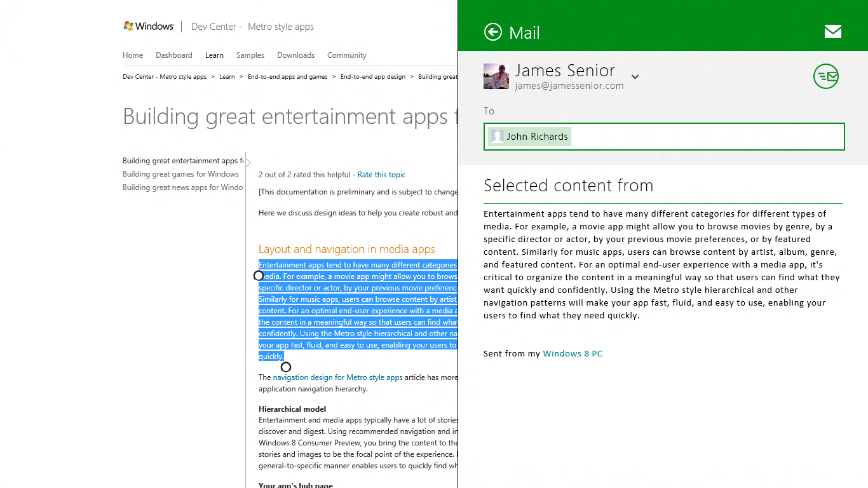
Task: Click the send mail icon
Action: click(x=826, y=77)
